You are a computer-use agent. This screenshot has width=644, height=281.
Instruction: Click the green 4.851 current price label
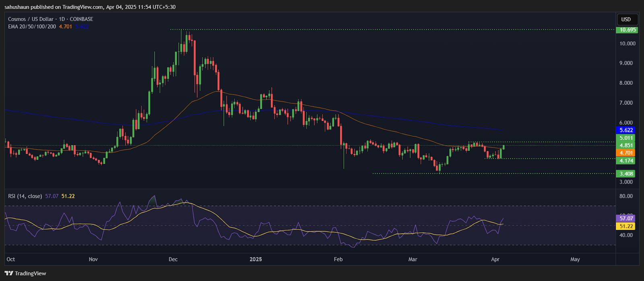click(626, 146)
